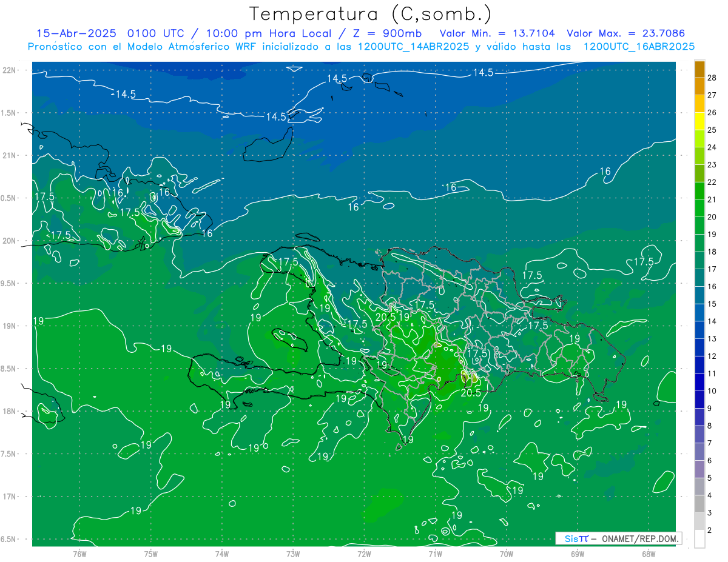The height and width of the screenshot is (562, 728).
Task: Click the '73W' longitude axis label
Action: [x=293, y=554]
